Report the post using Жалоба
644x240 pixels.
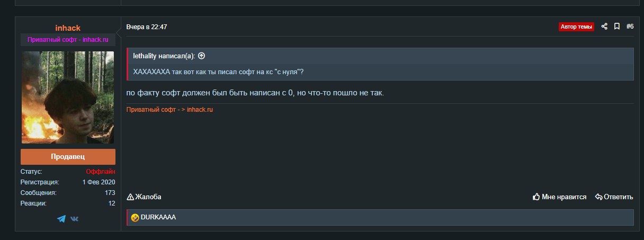tap(144, 197)
